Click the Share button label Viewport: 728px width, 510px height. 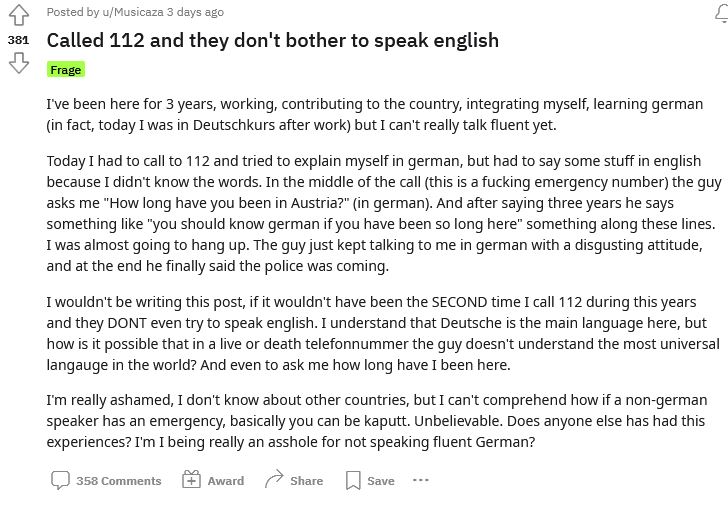coord(306,481)
